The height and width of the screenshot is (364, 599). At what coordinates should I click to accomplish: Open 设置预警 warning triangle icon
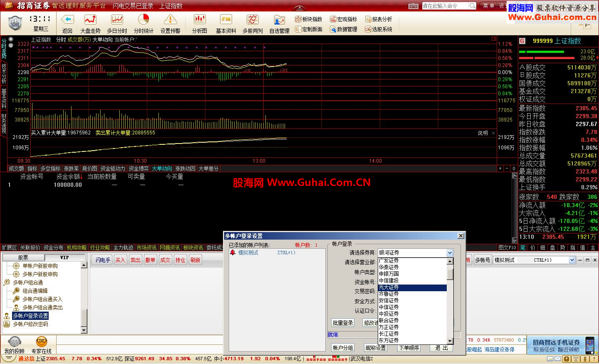tap(170, 20)
